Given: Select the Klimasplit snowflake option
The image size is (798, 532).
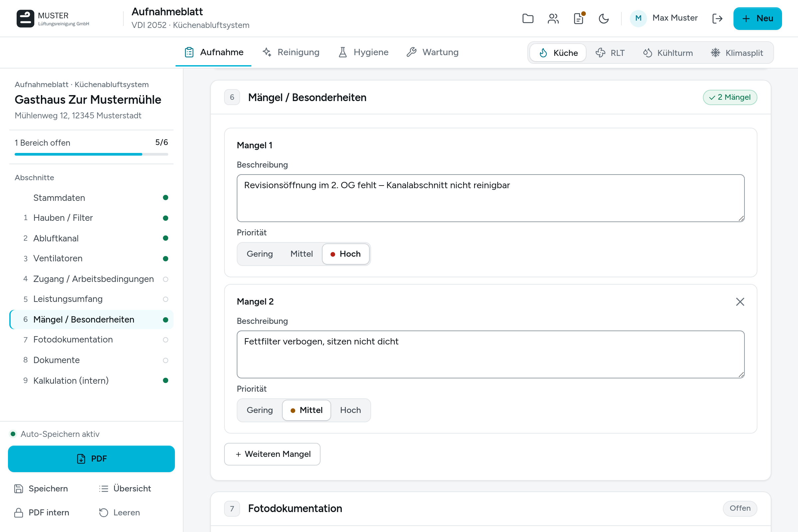Looking at the screenshot, I should pos(736,53).
